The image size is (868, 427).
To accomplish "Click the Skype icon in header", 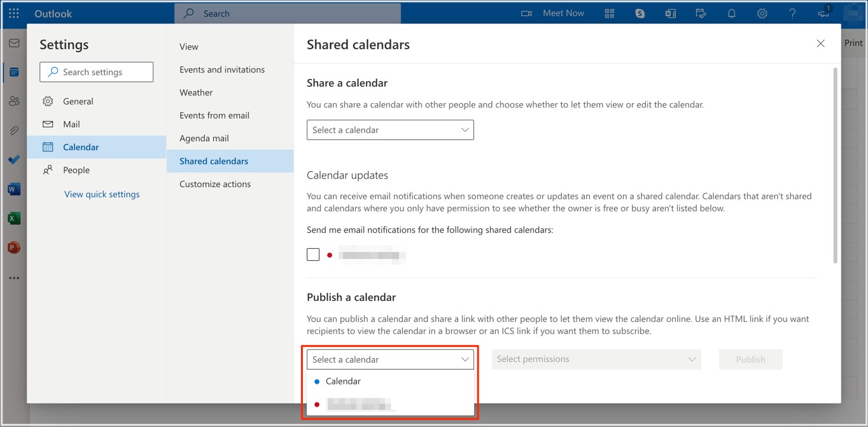I will (640, 13).
